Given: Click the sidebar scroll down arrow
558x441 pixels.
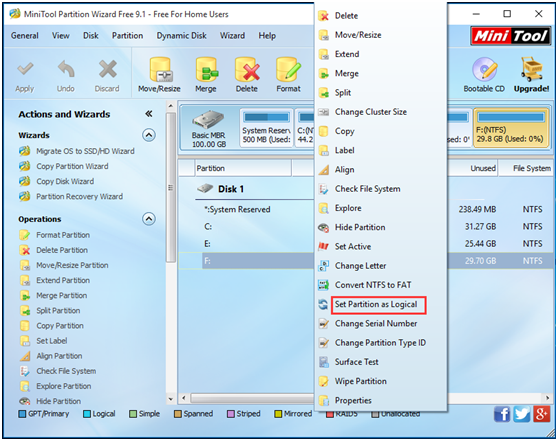Looking at the screenshot, I should click(171, 399).
